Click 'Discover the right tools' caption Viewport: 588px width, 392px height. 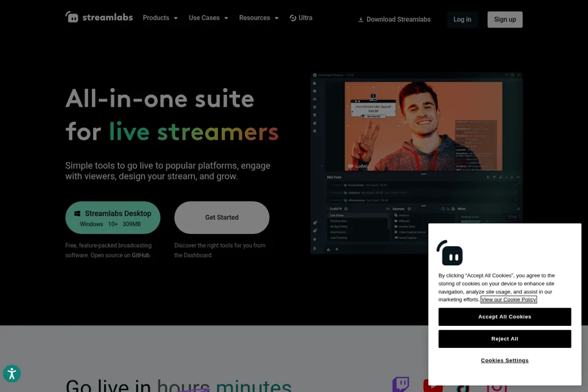click(220, 250)
